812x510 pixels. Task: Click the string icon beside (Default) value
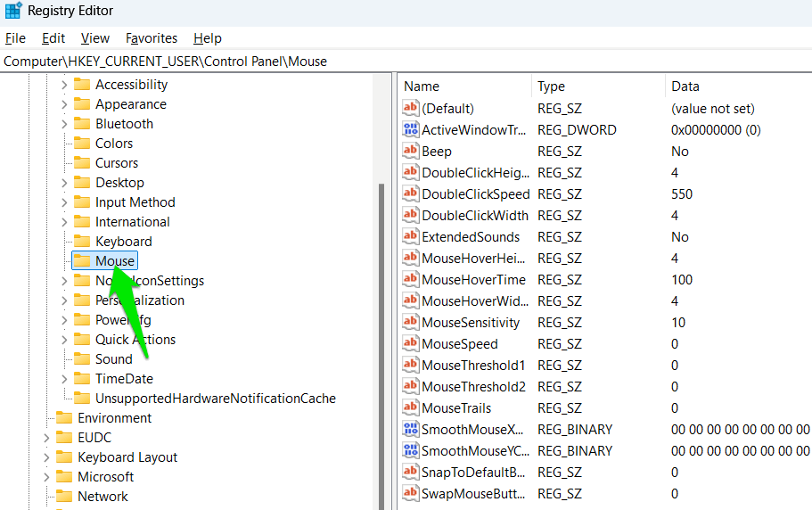(411, 109)
